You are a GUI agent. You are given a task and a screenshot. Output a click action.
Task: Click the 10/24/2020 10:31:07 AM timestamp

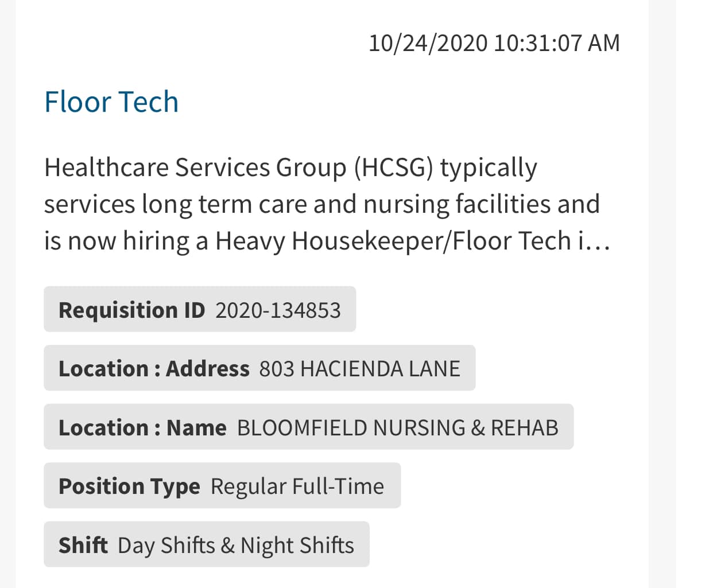[x=494, y=43]
